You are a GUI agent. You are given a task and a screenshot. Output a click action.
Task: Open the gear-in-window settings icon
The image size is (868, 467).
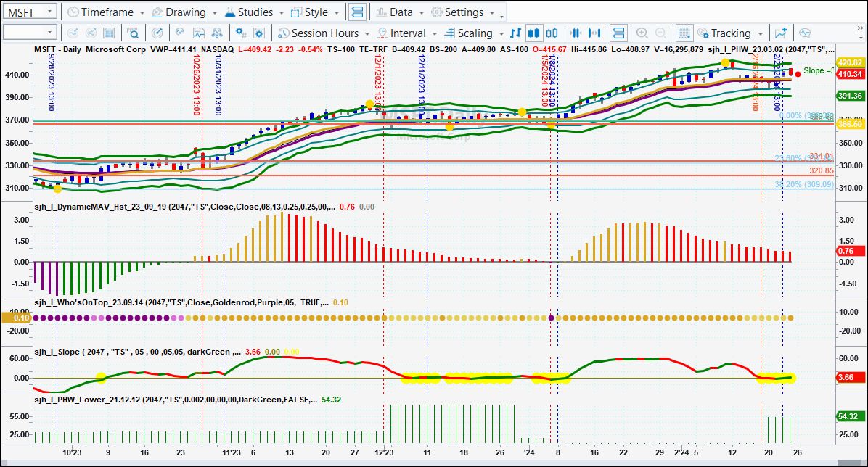(259, 33)
